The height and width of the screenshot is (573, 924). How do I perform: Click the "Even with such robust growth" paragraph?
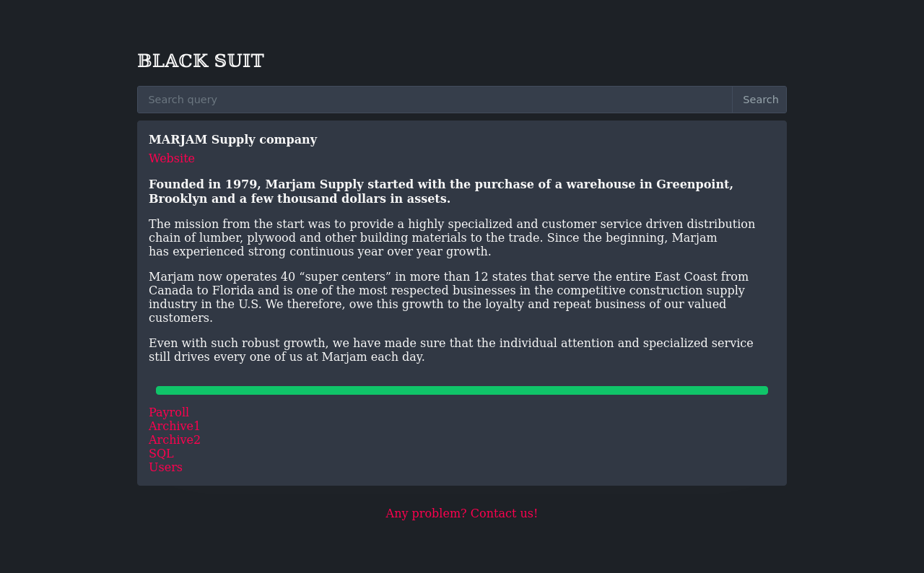(x=450, y=350)
